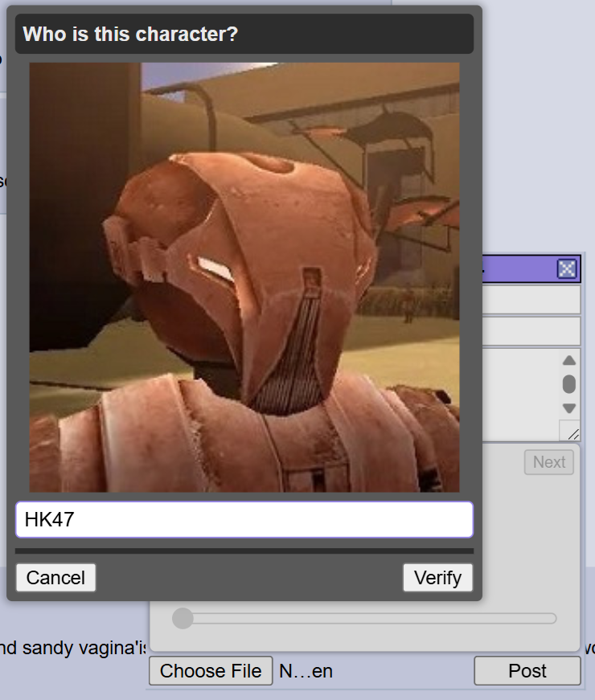The height and width of the screenshot is (700, 595).
Task: Click the second empty field in reply form
Action: coord(531,331)
